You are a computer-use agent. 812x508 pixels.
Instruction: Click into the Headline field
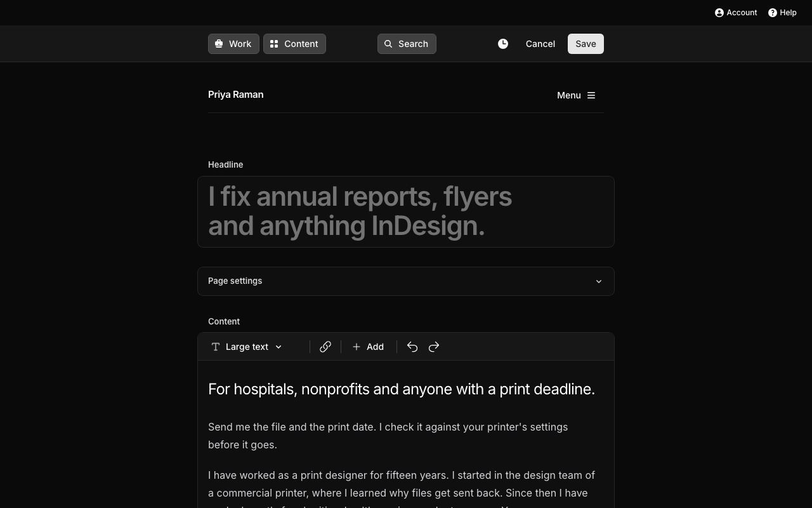[x=406, y=211]
